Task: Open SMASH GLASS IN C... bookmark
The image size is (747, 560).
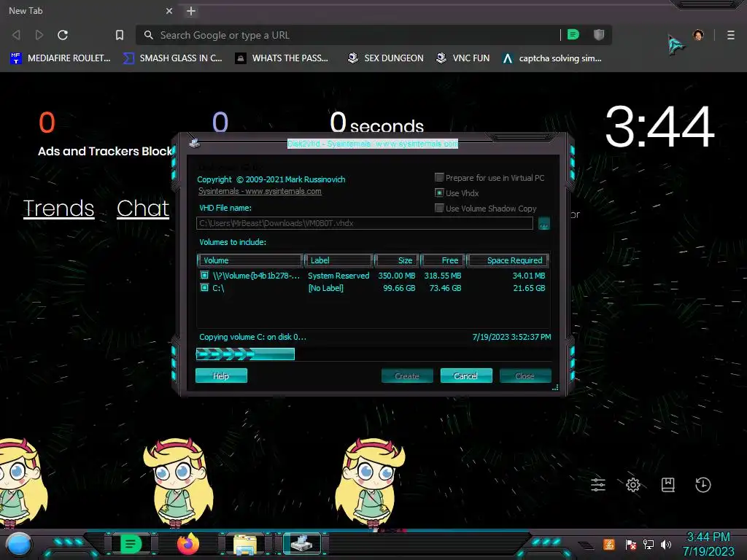Action: (172, 58)
